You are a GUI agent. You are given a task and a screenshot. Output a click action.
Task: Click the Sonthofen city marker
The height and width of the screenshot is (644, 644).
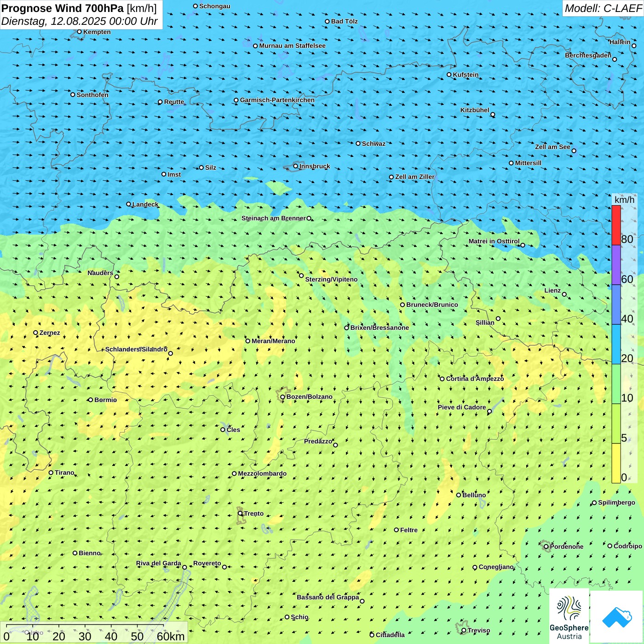pos(73,95)
